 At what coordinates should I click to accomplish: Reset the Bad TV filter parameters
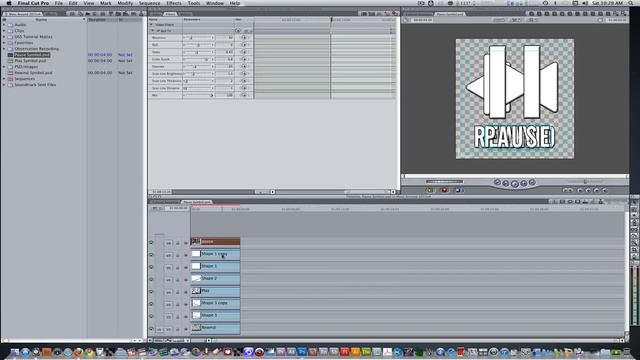click(x=238, y=31)
